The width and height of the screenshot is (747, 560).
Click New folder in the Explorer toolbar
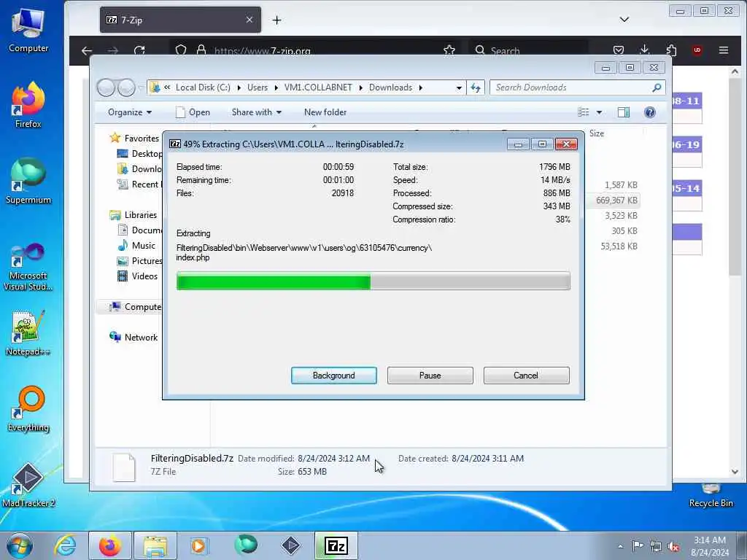point(325,112)
